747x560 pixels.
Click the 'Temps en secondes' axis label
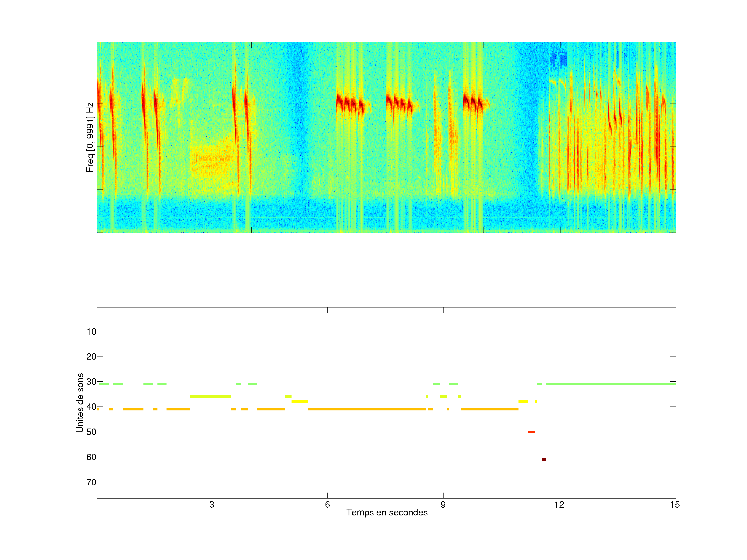387,512
